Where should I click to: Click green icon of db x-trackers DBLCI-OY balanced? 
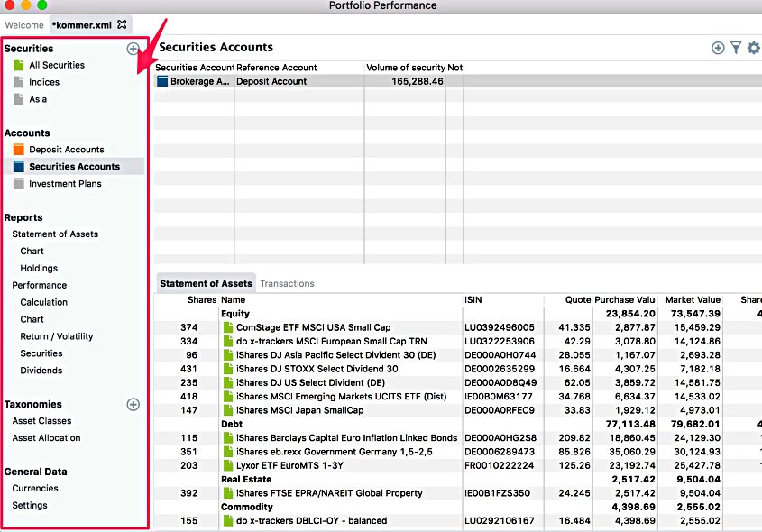(x=228, y=521)
